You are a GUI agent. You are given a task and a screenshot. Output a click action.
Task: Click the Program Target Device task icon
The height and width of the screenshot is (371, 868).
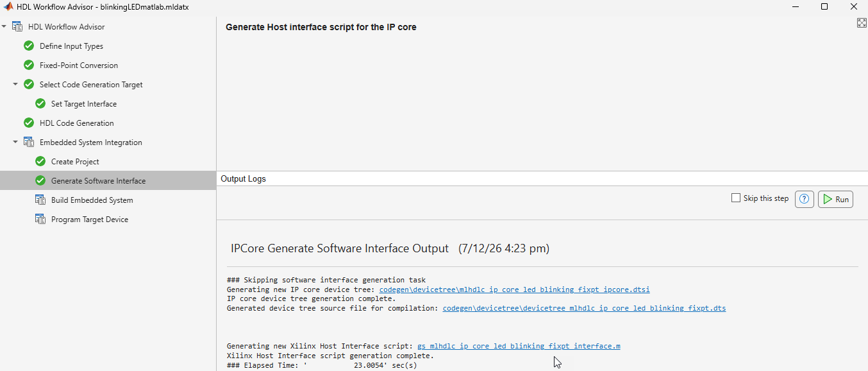pyautogui.click(x=40, y=220)
